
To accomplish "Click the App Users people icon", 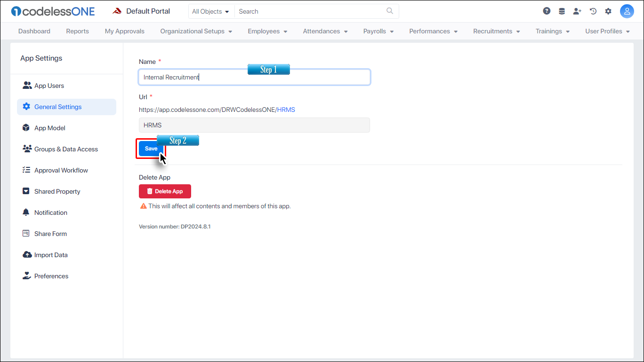I will [x=27, y=86].
